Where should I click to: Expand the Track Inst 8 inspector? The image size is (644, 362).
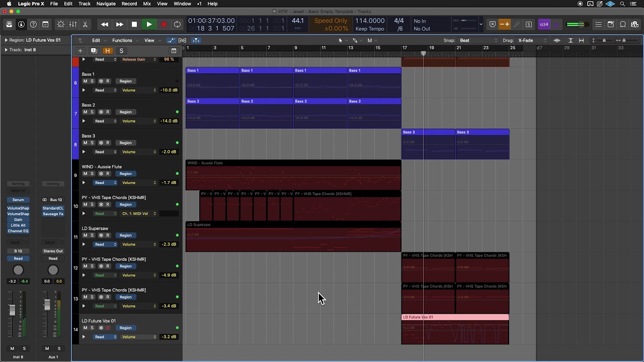click(x=6, y=50)
